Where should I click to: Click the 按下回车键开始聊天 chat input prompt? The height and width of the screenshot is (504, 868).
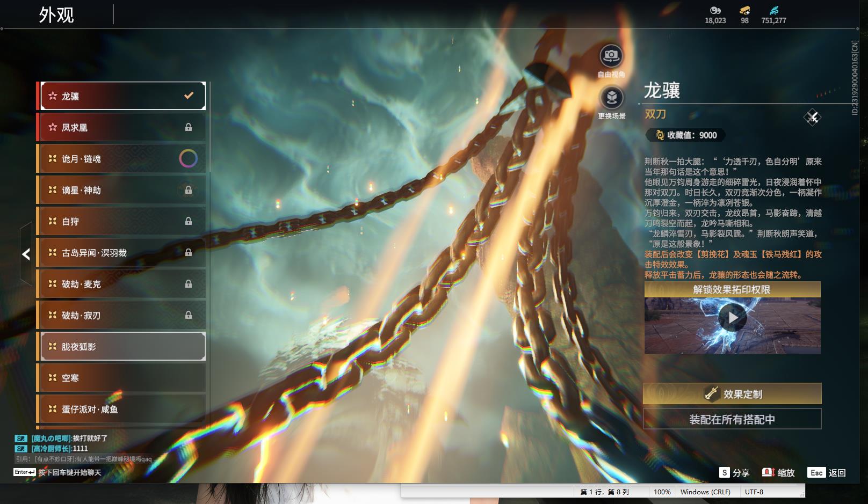click(70, 472)
